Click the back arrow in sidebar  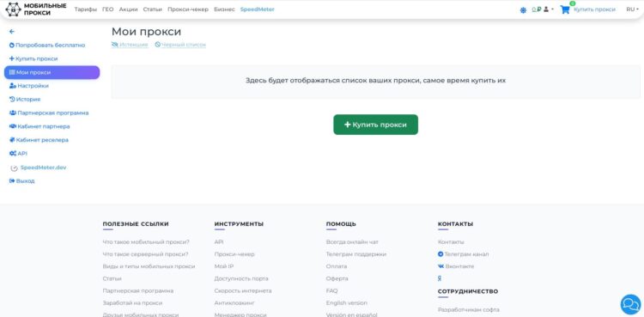click(12, 31)
